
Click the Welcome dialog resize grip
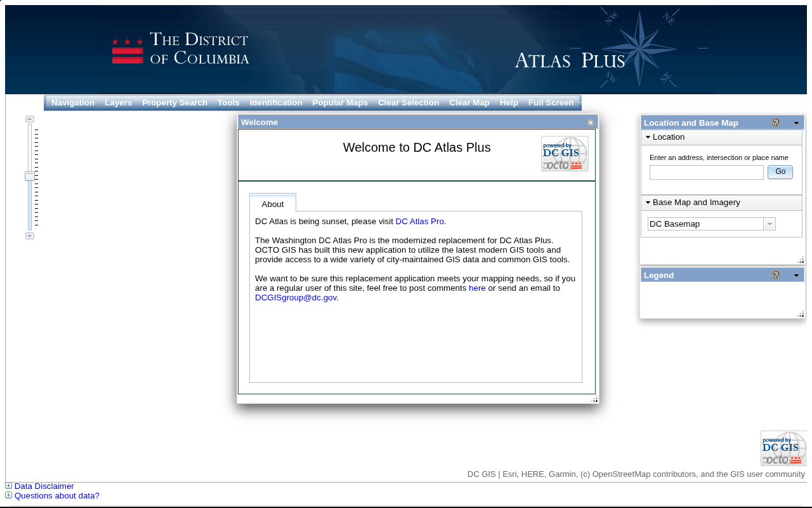(x=595, y=399)
